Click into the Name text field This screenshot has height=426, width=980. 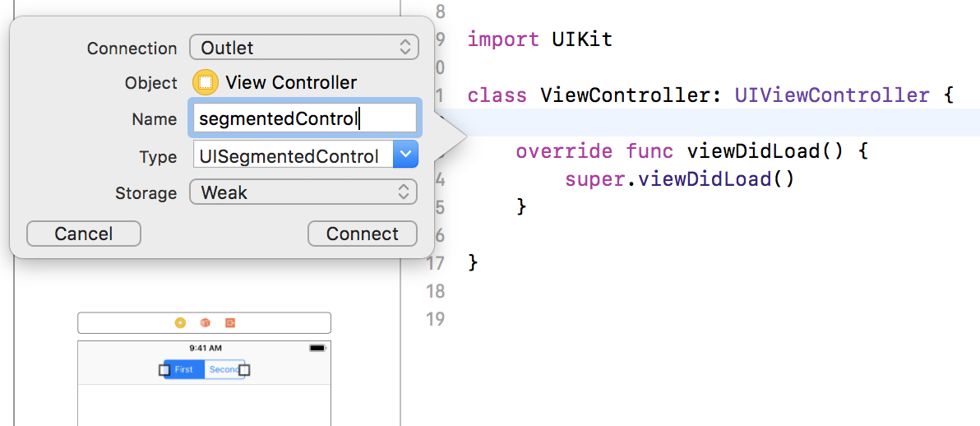coord(305,118)
